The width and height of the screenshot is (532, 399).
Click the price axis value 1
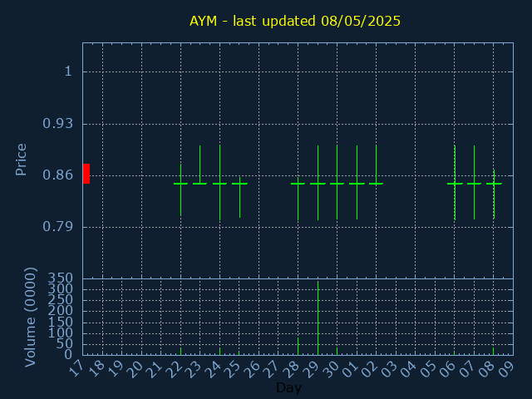pos(68,71)
